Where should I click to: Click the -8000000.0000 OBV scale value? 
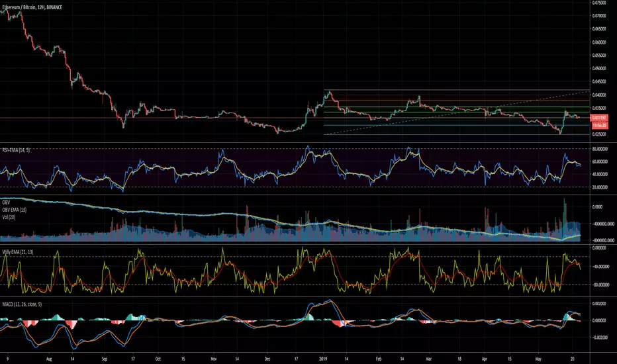pyautogui.click(x=603, y=240)
